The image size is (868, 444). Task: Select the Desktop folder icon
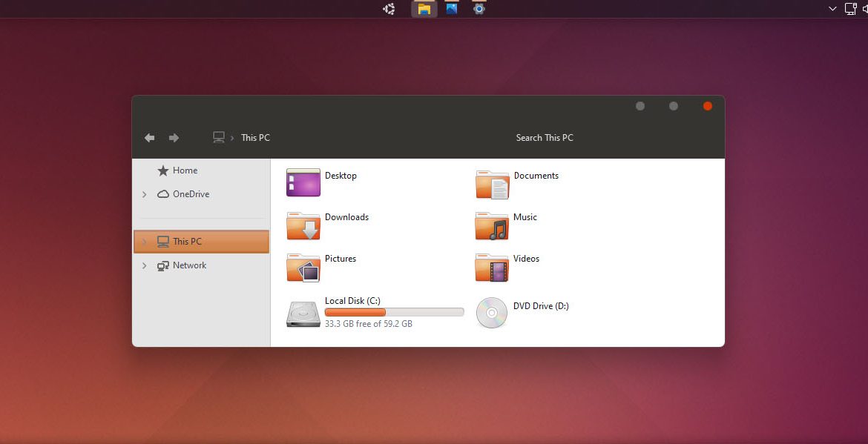click(303, 182)
